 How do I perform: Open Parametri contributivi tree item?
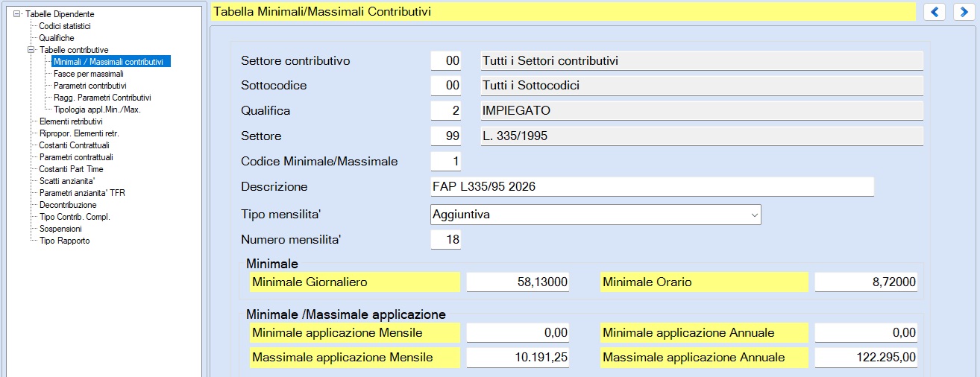point(89,86)
